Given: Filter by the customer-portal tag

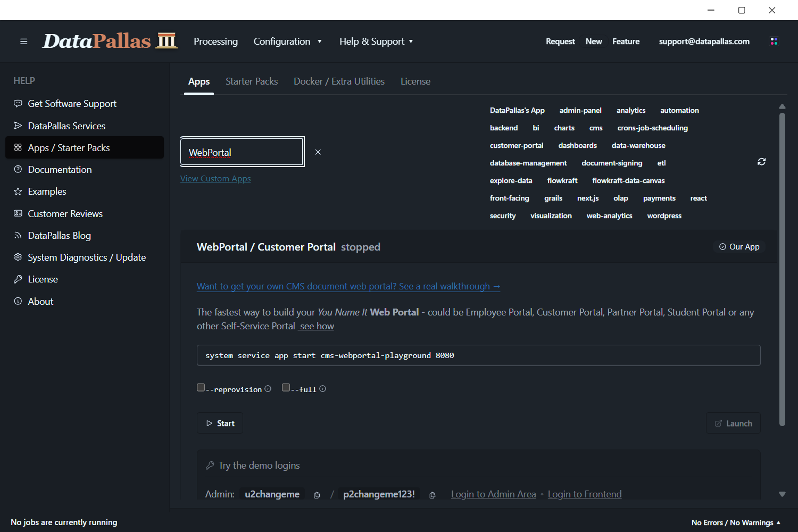Looking at the screenshot, I should (517, 146).
